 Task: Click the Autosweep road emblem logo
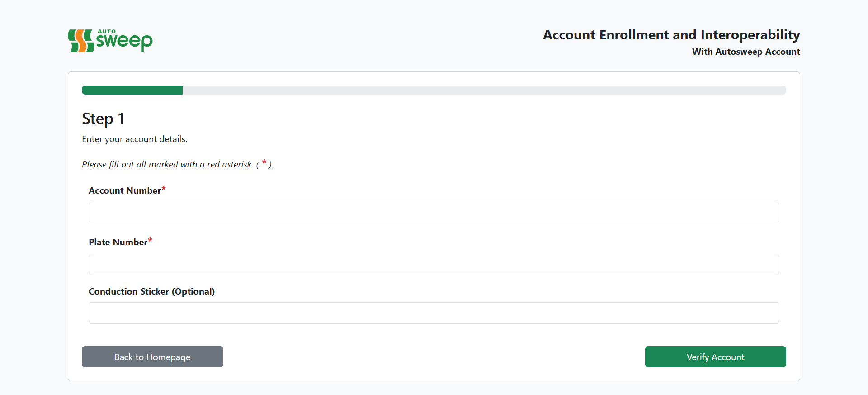click(80, 41)
